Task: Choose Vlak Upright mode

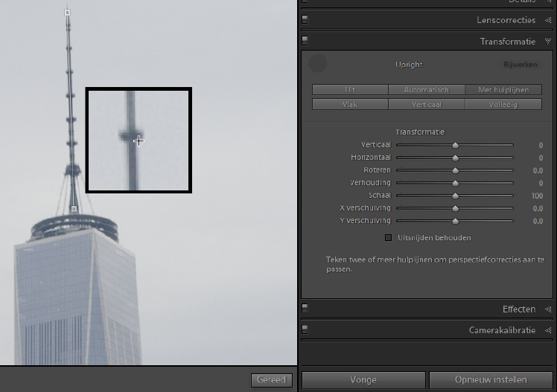Action: [x=350, y=104]
